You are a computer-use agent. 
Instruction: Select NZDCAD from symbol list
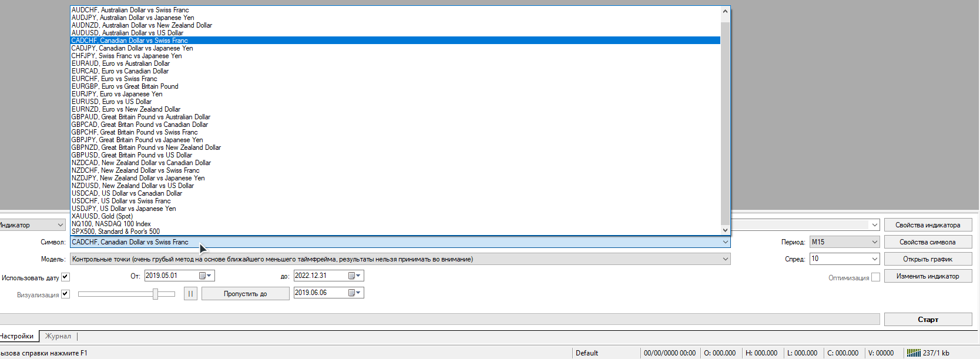(395, 163)
